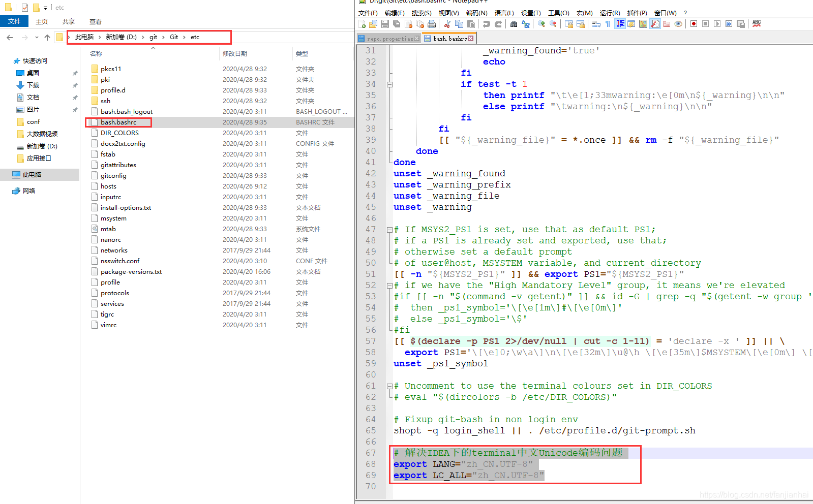This screenshot has height=504, width=813.
Task: Show all characters with the pilcrow icon
Action: (608, 24)
